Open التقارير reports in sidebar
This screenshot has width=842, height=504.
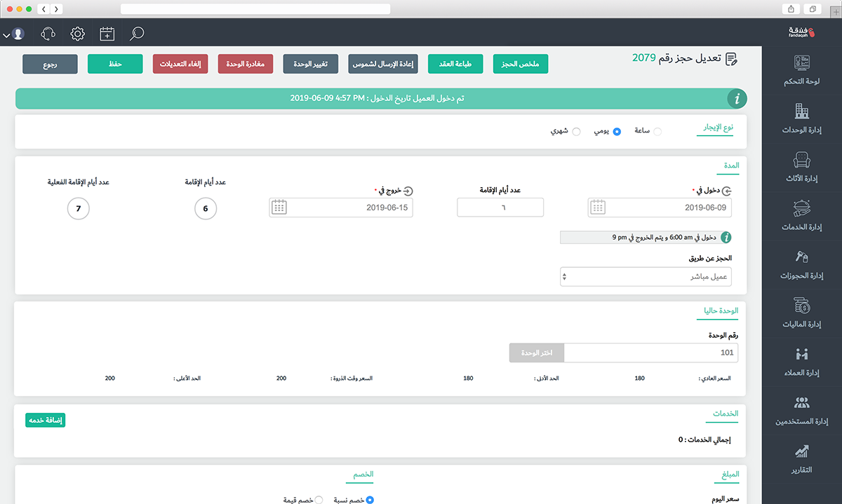pyautogui.click(x=801, y=458)
